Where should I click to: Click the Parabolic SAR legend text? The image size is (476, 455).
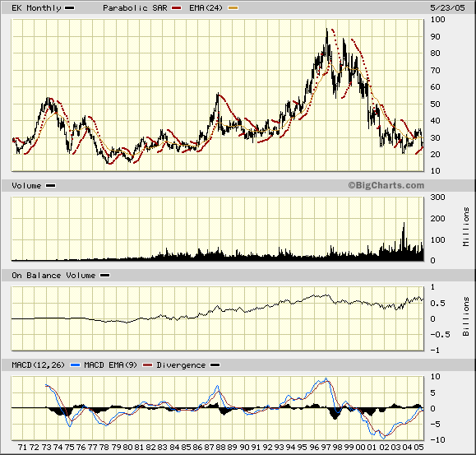pyautogui.click(x=135, y=8)
